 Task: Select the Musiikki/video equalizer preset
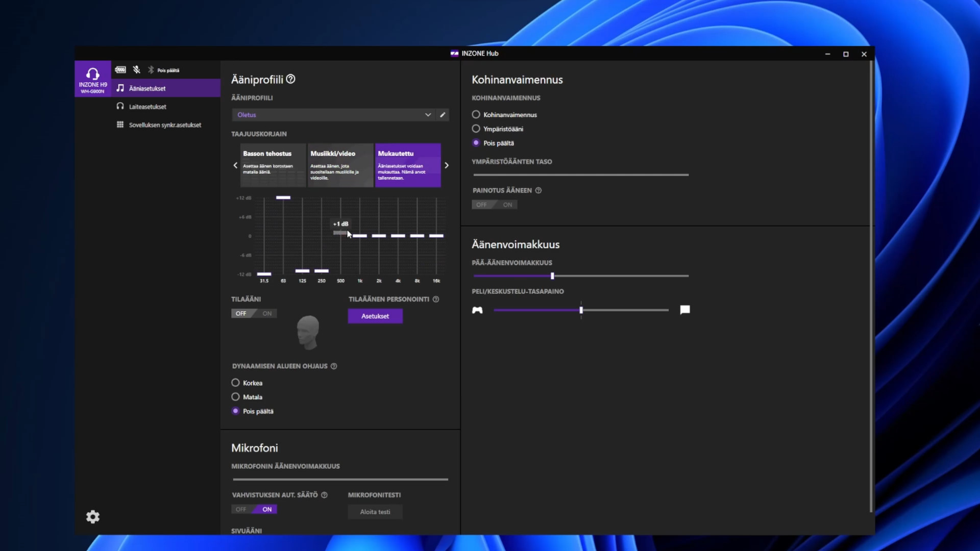[x=340, y=165]
